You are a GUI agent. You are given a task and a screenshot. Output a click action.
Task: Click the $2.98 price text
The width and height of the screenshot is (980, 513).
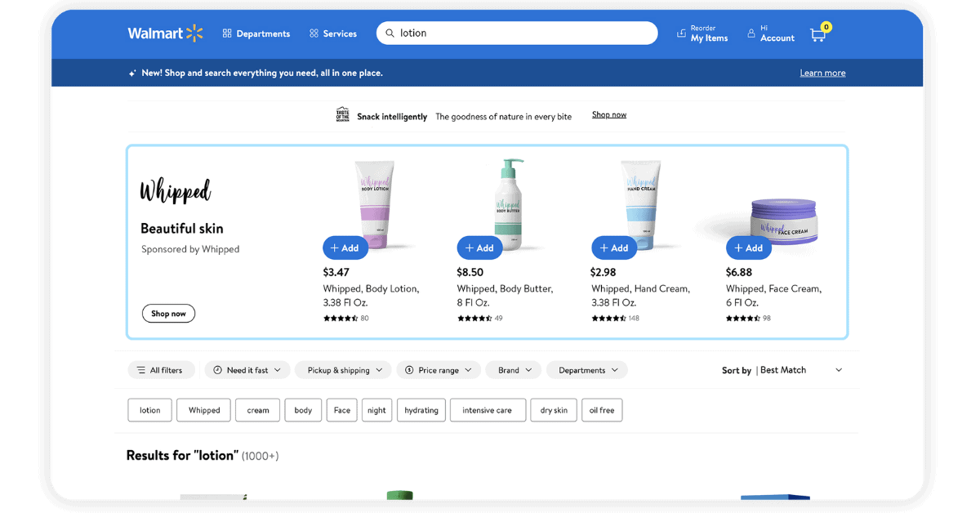[x=604, y=272]
